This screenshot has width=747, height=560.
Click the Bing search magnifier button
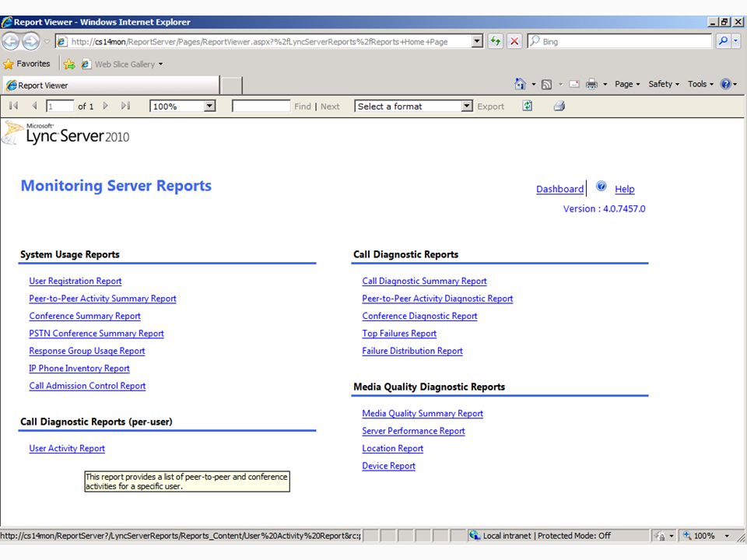tap(723, 41)
